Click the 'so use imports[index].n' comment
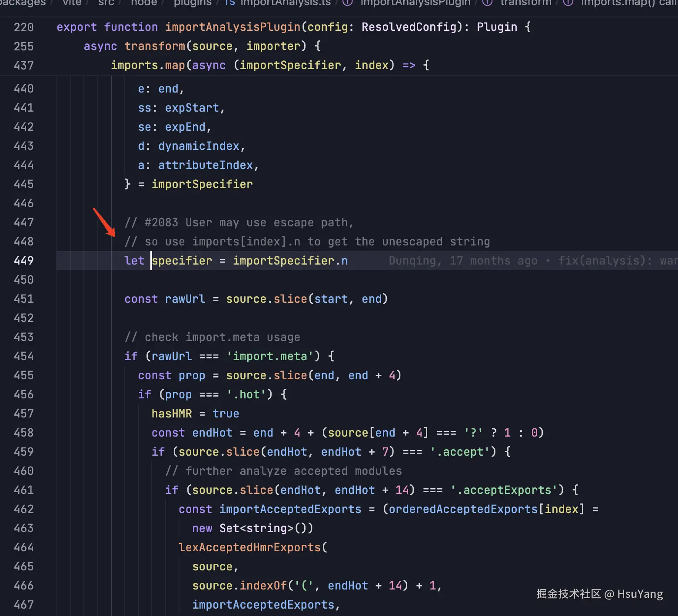The image size is (678, 616). pyautogui.click(x=307, y=242)
